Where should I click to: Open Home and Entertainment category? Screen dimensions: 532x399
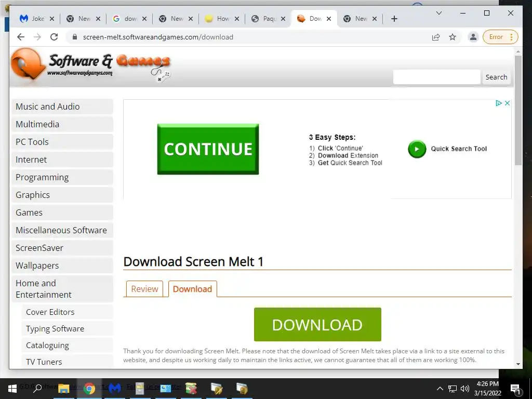coord(62,289)
